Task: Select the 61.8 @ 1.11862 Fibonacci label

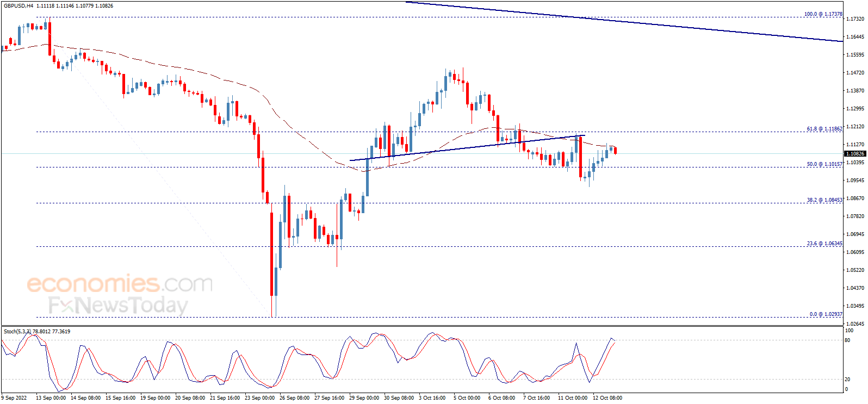Action: pos(824,129)
